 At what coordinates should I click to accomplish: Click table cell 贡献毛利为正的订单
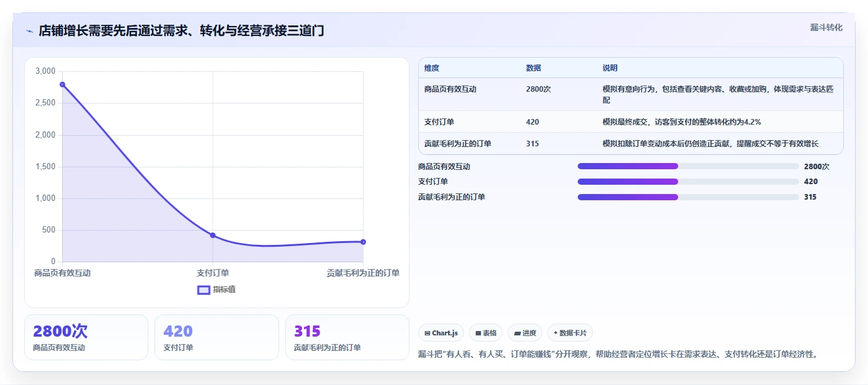pyautogui.click(x=458, y=144)
